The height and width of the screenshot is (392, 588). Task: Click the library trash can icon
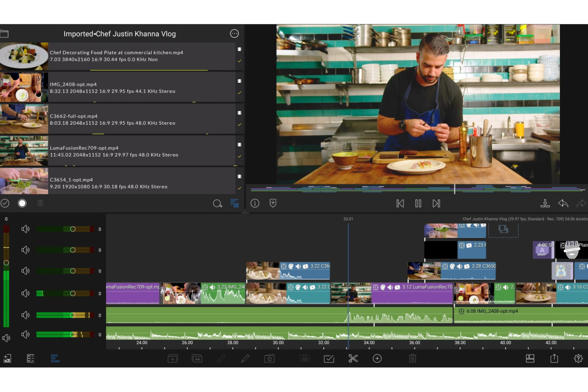pos(40,203)
